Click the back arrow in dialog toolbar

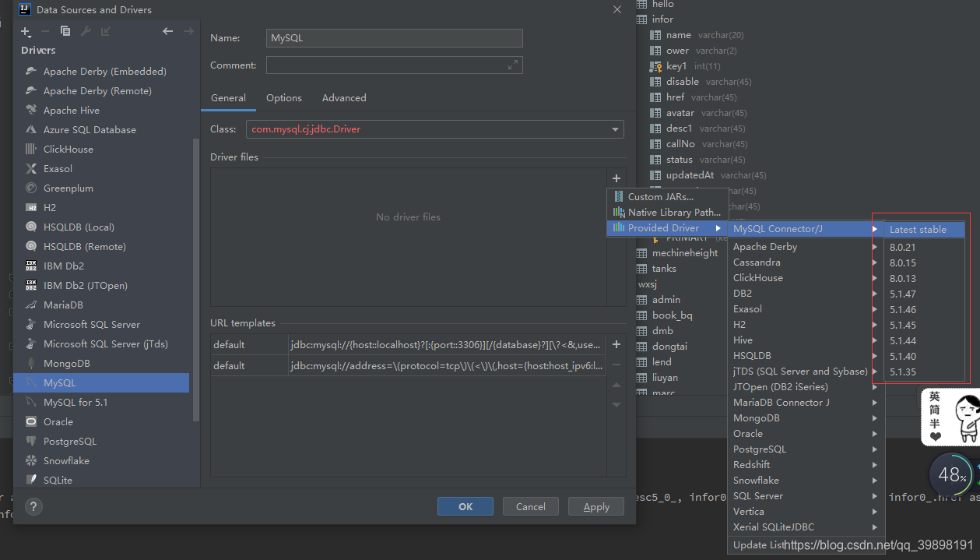click(x=167, y=31)
